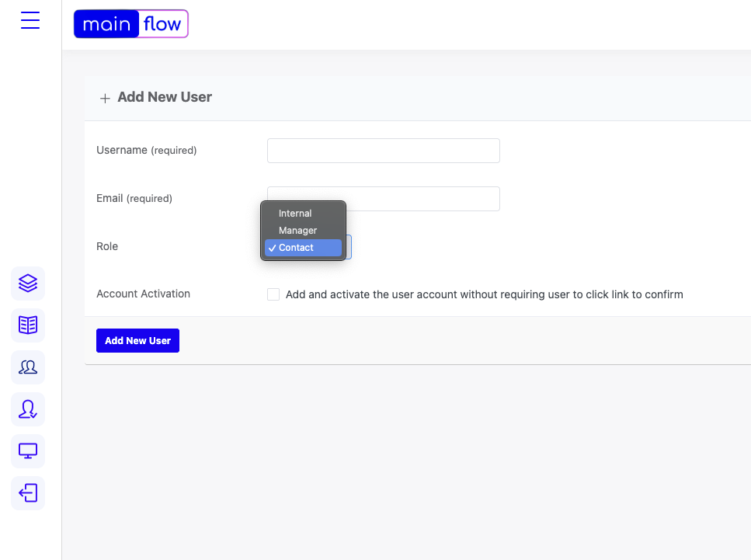Click the Role select box edge
This screenshot has width=751, height=560.
click(349, 247)
